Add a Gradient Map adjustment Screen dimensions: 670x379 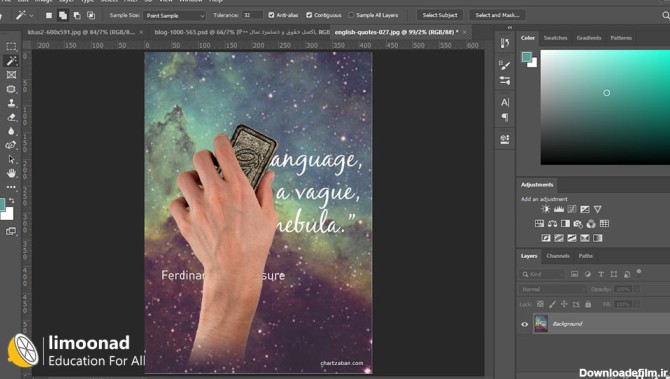597,238
